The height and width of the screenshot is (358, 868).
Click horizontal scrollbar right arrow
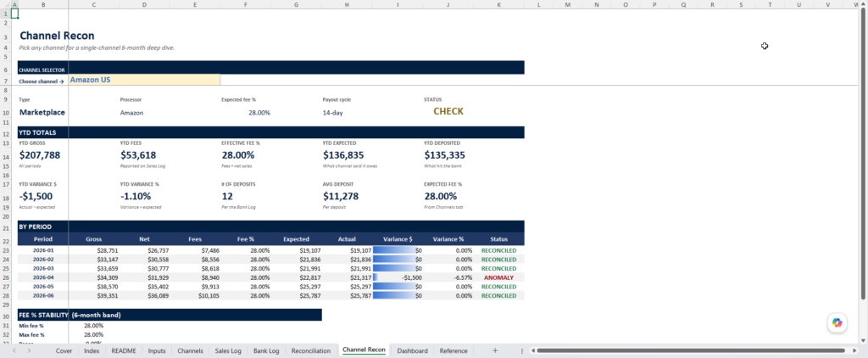856,351
